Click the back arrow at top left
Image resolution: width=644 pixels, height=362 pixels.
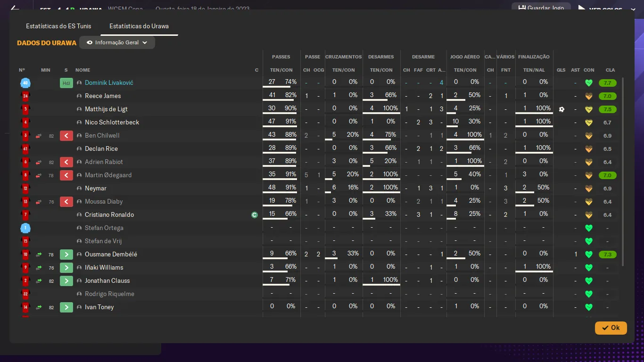tap(15, 8)
